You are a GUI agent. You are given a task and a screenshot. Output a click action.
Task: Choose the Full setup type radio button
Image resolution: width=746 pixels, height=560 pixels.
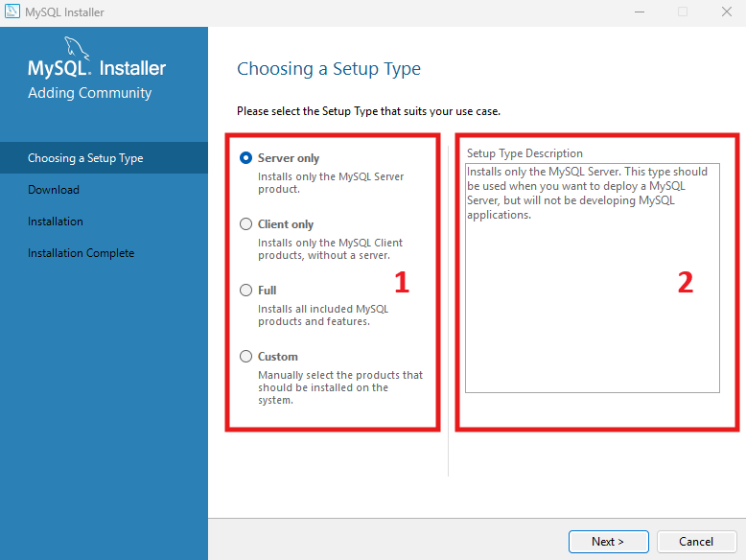[245, 291]
